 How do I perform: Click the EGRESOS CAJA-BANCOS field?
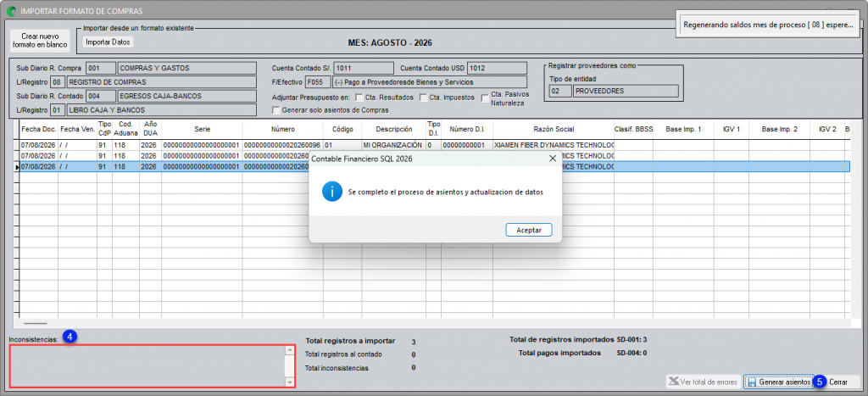pos(187,97)
